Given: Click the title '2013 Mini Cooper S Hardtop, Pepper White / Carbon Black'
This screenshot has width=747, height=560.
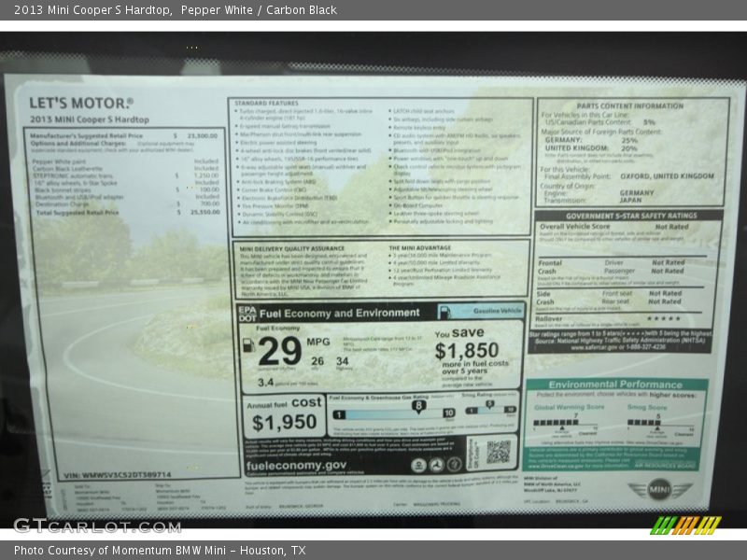Looking at the screenshot, I should [x=176, y=10].
